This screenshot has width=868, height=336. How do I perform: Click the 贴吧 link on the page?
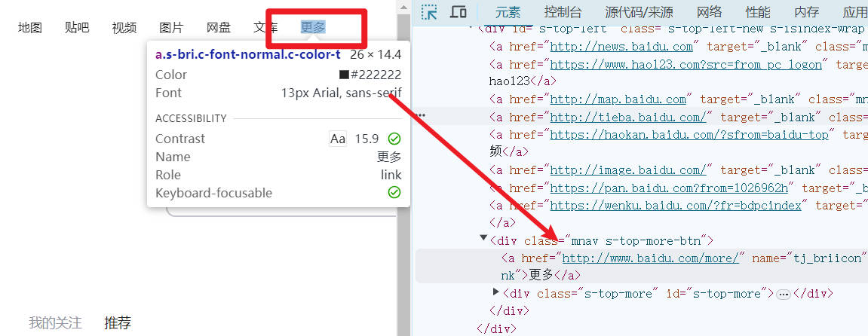click(x=77, y=27)
